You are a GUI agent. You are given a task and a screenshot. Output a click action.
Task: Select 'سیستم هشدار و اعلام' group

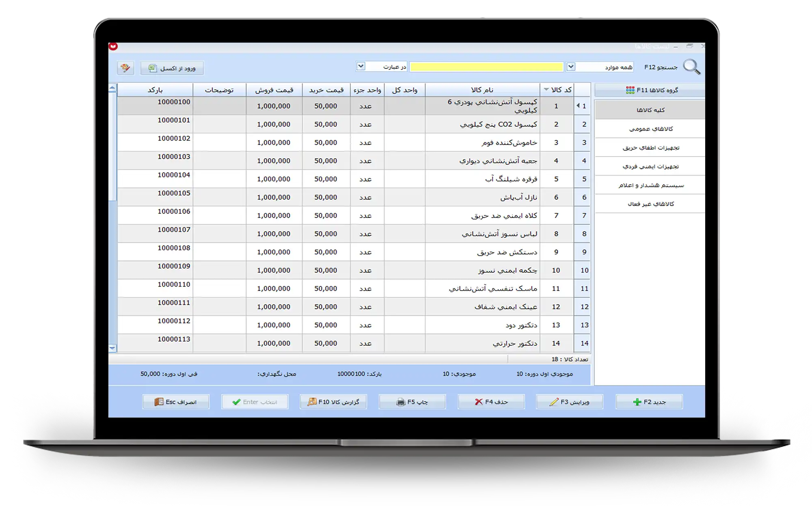tap(650, 185)
